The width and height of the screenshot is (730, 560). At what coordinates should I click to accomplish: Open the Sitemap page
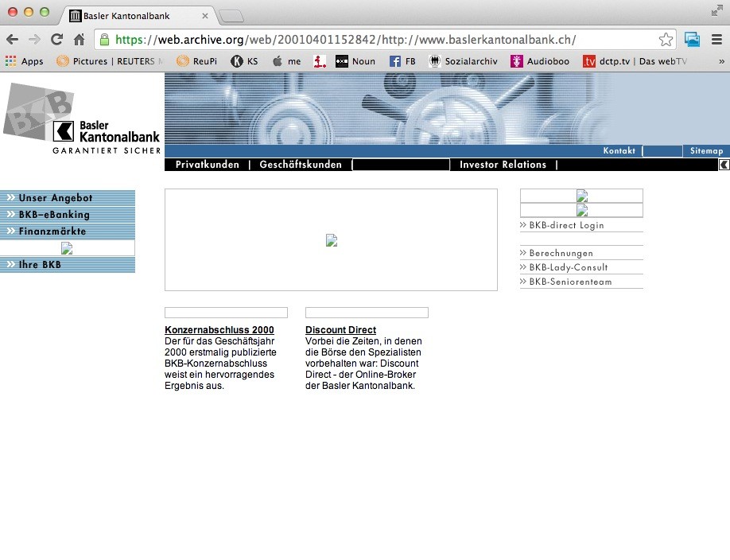(x=706, y=150)
